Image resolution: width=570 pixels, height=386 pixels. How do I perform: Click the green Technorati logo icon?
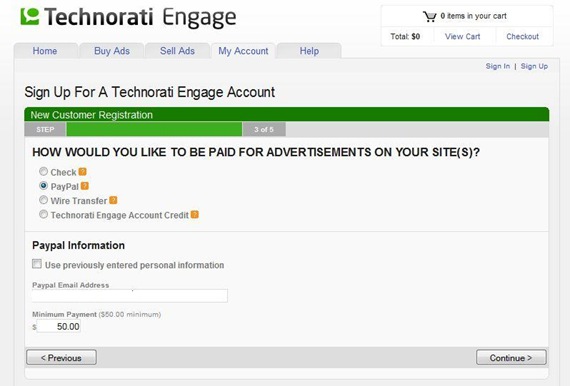coord(30,17)
